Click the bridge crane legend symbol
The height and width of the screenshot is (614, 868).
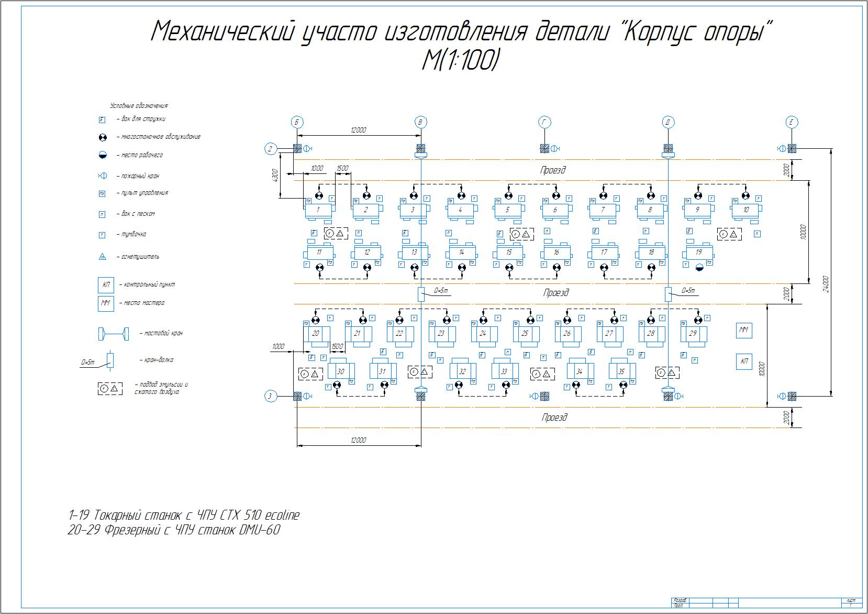[113, 333]
